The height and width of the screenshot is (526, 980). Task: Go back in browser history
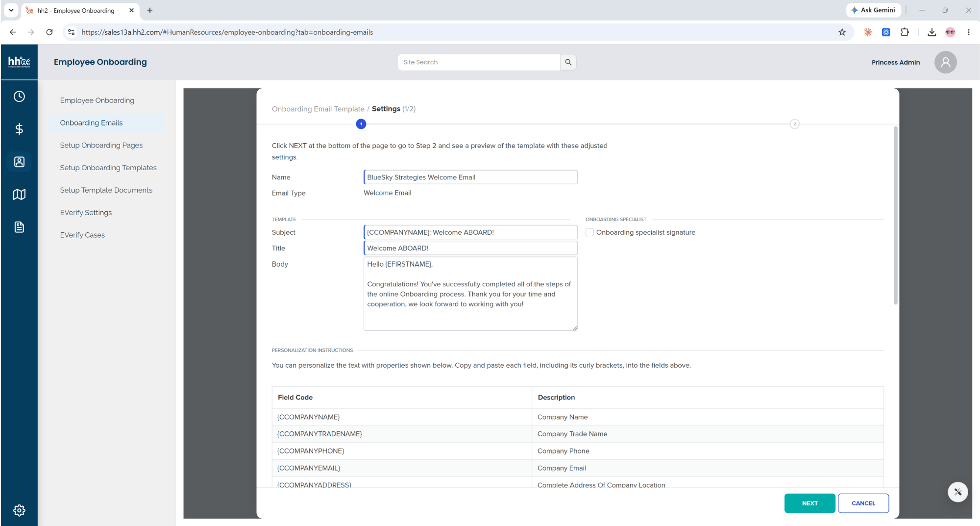(x=13, y=32)
